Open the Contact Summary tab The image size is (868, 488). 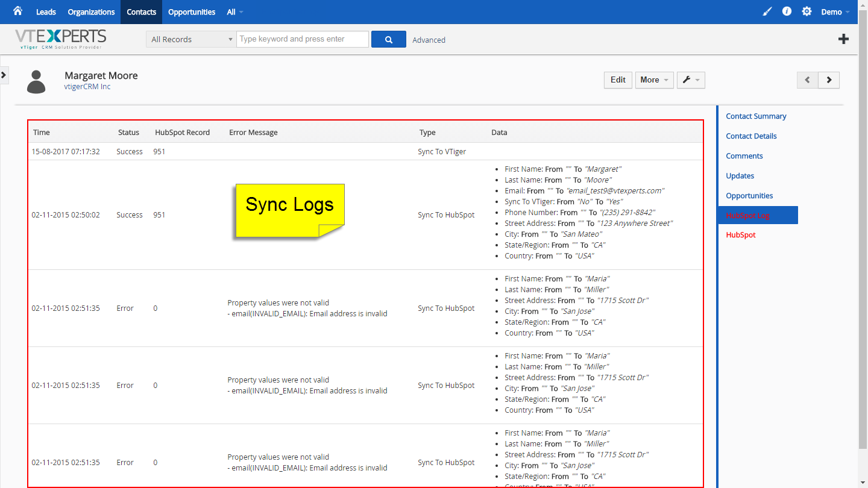756,116
